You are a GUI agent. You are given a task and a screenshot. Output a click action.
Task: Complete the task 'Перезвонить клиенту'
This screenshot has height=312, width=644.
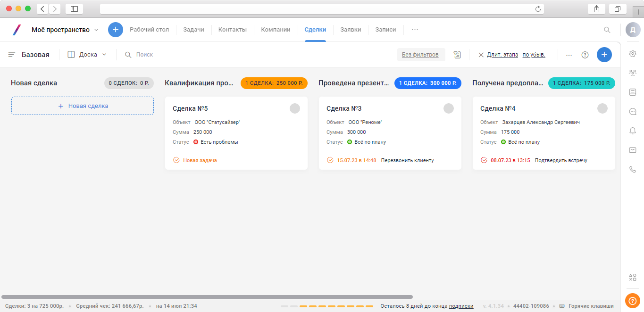point(330,160)
